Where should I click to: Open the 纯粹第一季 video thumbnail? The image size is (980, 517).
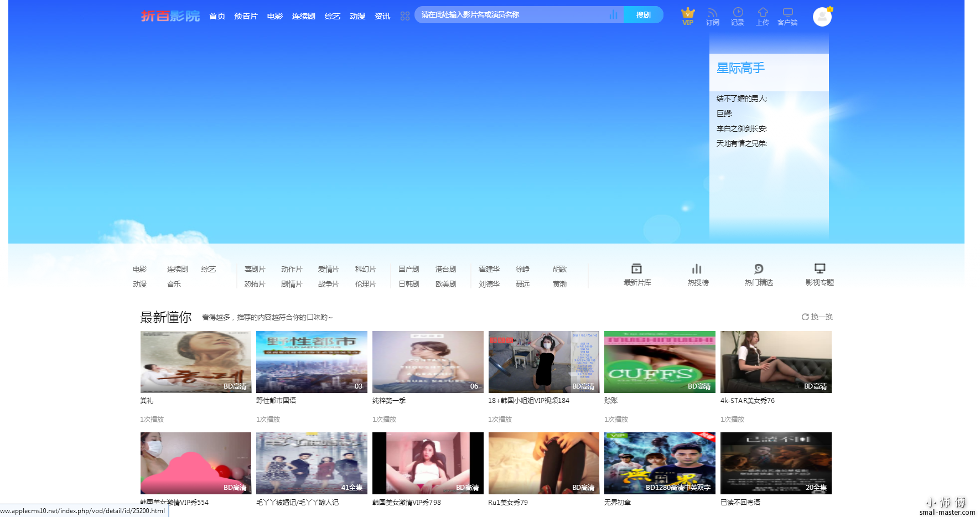click(x=428, y=362)
